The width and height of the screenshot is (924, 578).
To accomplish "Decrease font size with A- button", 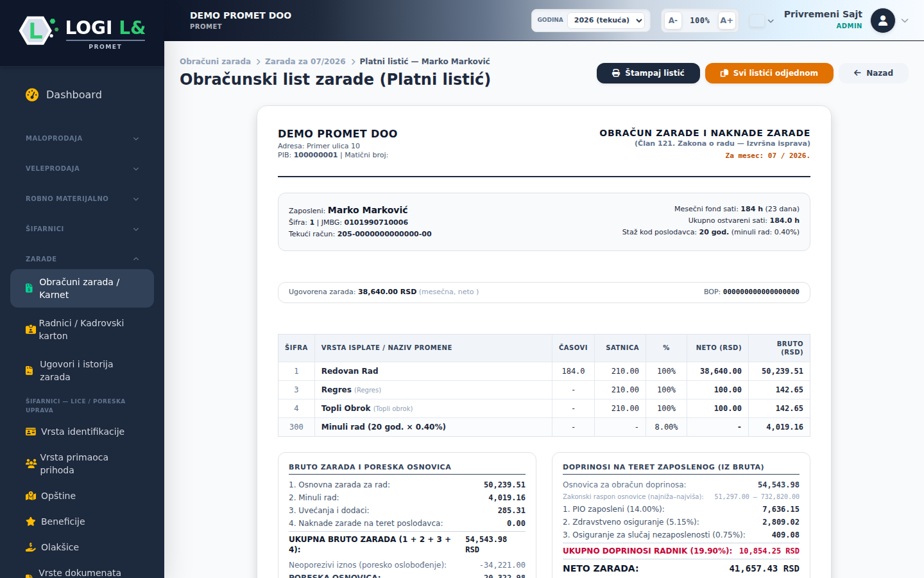I will tap(673, 21).
